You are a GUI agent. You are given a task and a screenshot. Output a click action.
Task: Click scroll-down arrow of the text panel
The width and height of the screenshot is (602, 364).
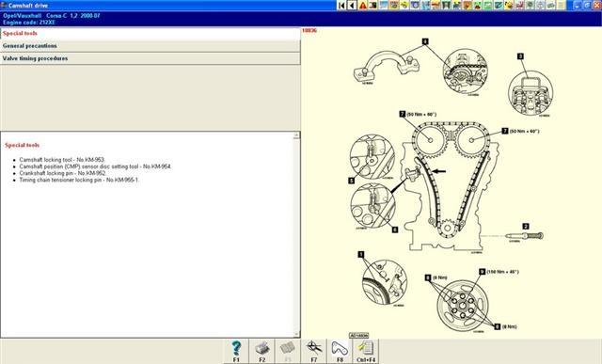(x=296, y=334)
